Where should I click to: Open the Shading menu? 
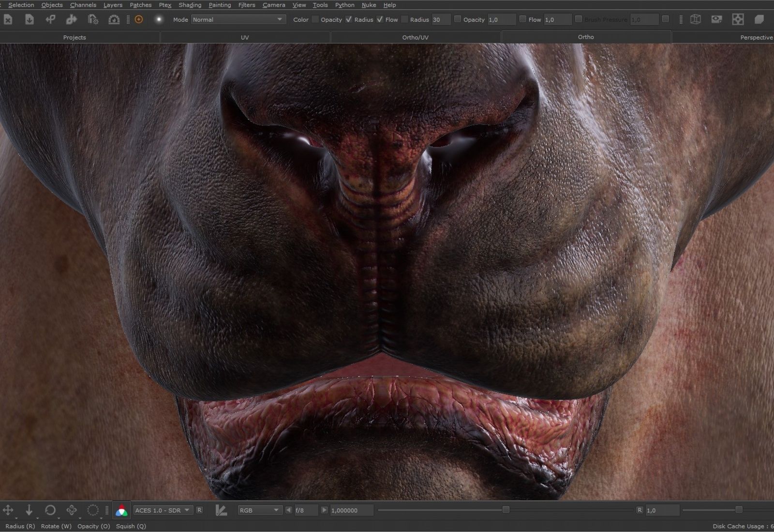click(190, 5)
